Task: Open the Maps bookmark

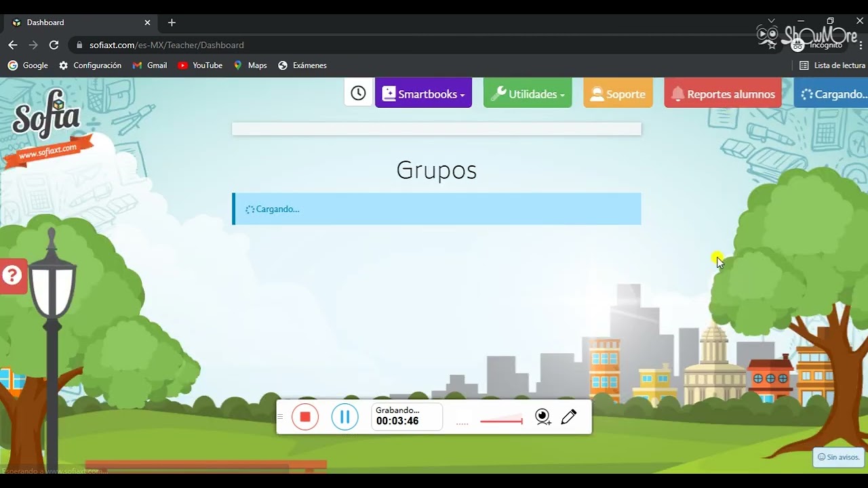Action: pyautogui.click(x=250, y=66)
